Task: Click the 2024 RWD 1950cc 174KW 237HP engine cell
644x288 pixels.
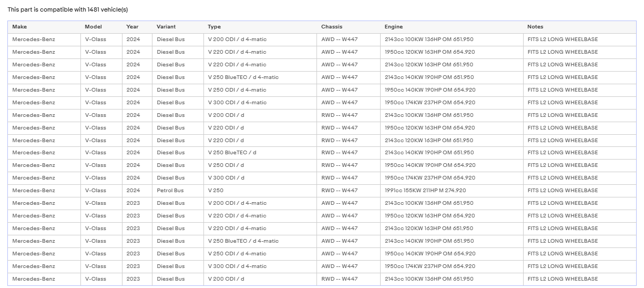Action: (x=452, y=178)
